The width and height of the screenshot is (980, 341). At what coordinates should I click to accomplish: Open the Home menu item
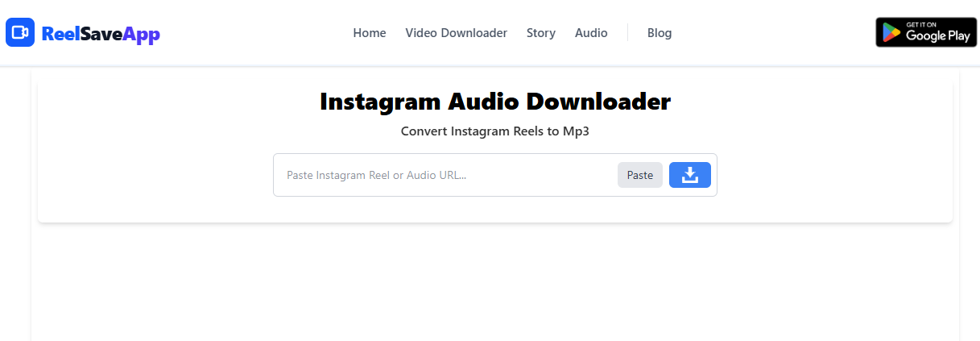click(370, 33)
